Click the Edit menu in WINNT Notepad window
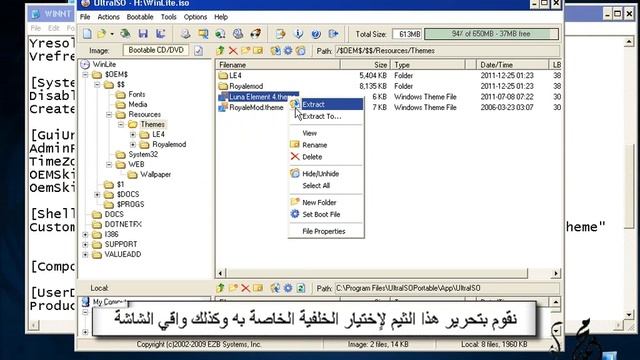The width and height of the screenshot is (640, 360). 54,28
